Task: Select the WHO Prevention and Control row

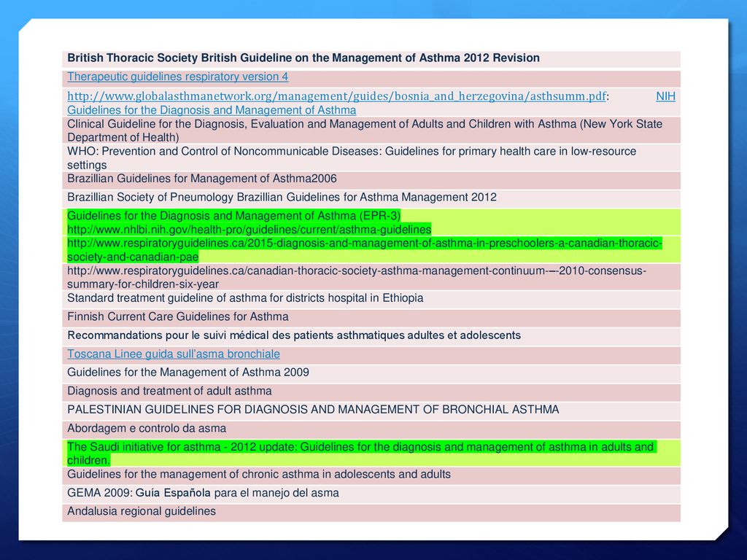Action: [371, 158]
